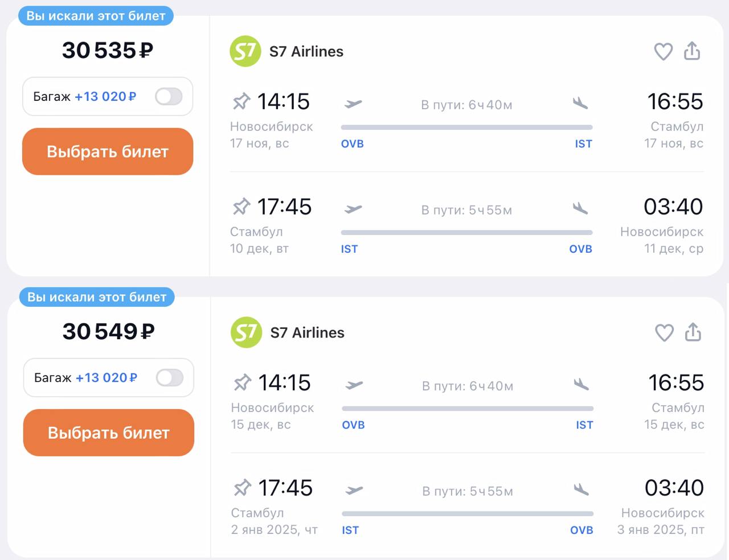The width and height of the screenshot is (729, 560).
Task: Click S7 Airlines logo on first ticket
Action: pyautogui.click(x=245, y=51)
